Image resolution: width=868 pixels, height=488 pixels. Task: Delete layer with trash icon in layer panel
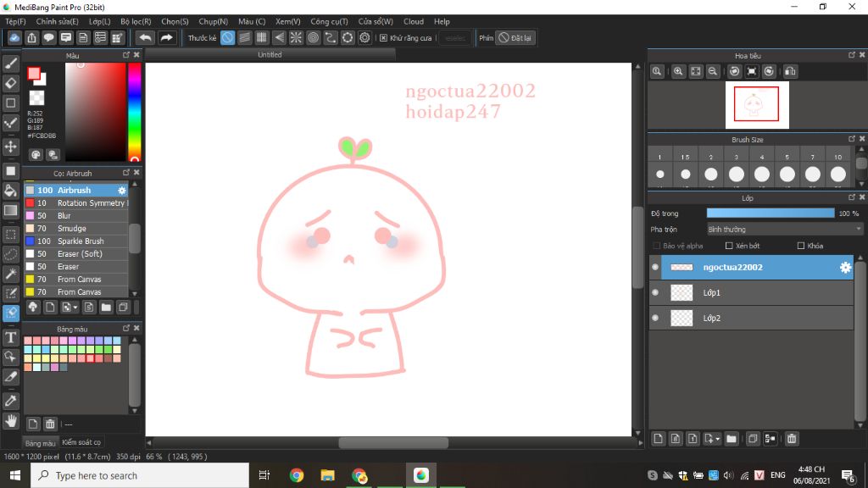tap(792, 439)
